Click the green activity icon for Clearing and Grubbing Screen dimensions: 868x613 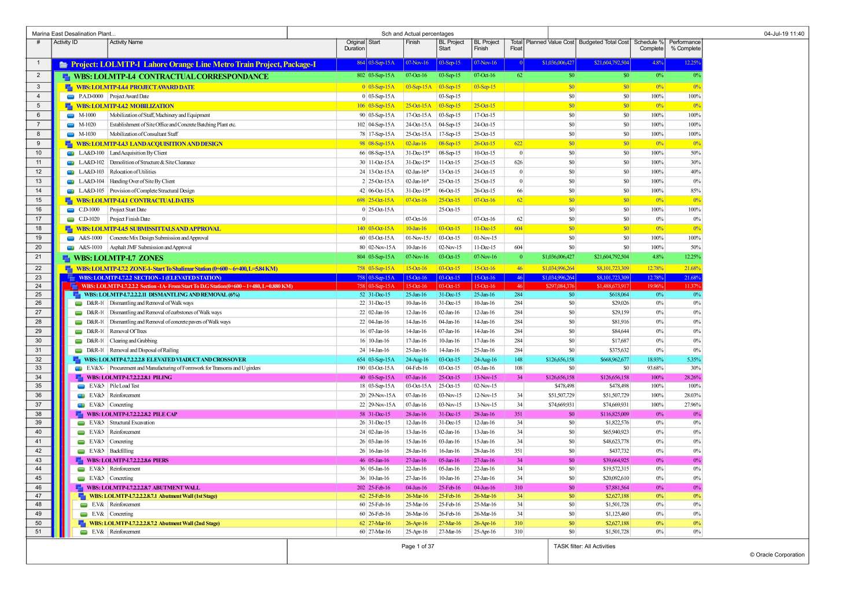[78, 341]
